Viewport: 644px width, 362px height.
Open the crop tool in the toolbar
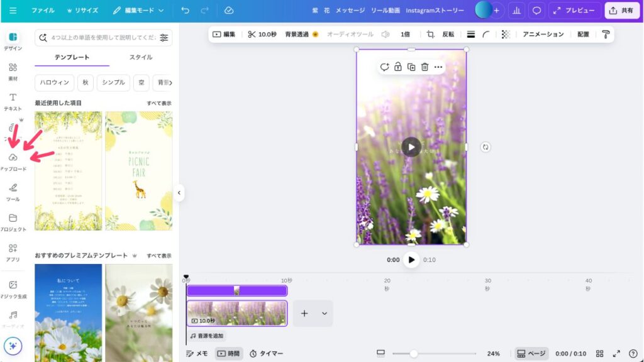429,35
